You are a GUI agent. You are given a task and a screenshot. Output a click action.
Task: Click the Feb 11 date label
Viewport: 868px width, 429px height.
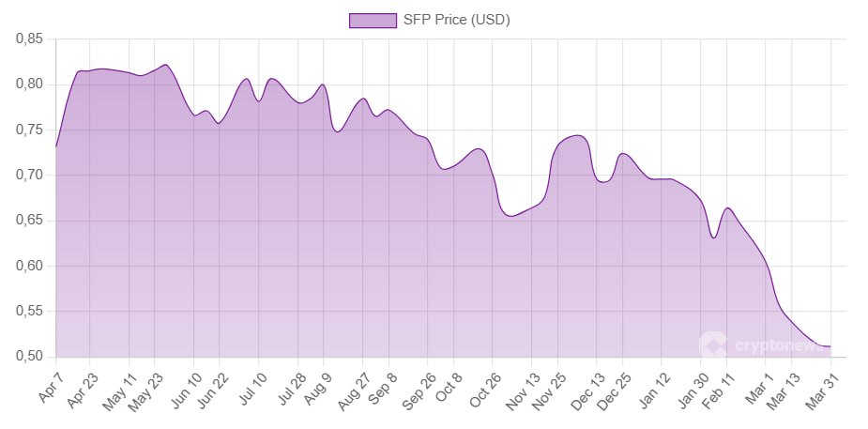point(721,387)
